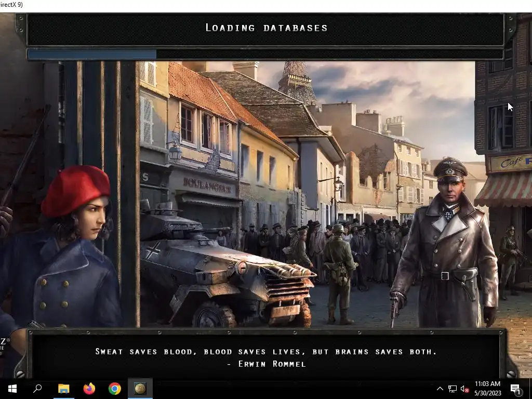The image size is (532, 399).
Task: Click the 'Loading databases' title text
Action: [267, 28]
